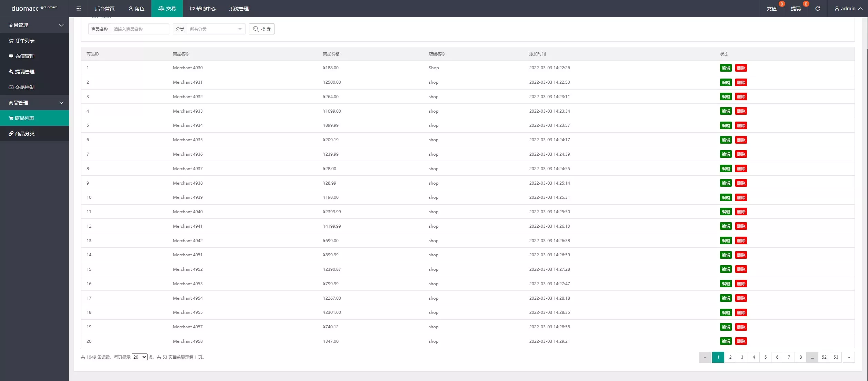
Task: Click 搜索 button to search products
Action: coord(262,29)
